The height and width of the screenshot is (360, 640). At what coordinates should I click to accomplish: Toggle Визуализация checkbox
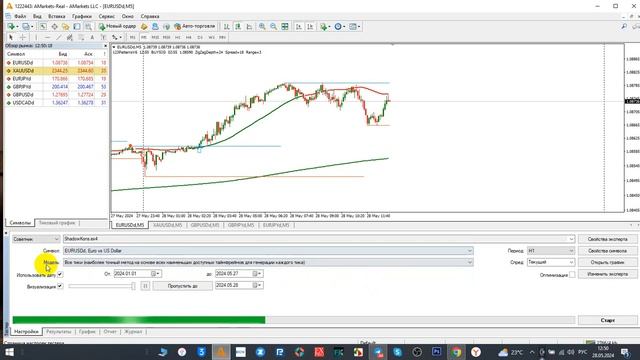coord(60,286)
